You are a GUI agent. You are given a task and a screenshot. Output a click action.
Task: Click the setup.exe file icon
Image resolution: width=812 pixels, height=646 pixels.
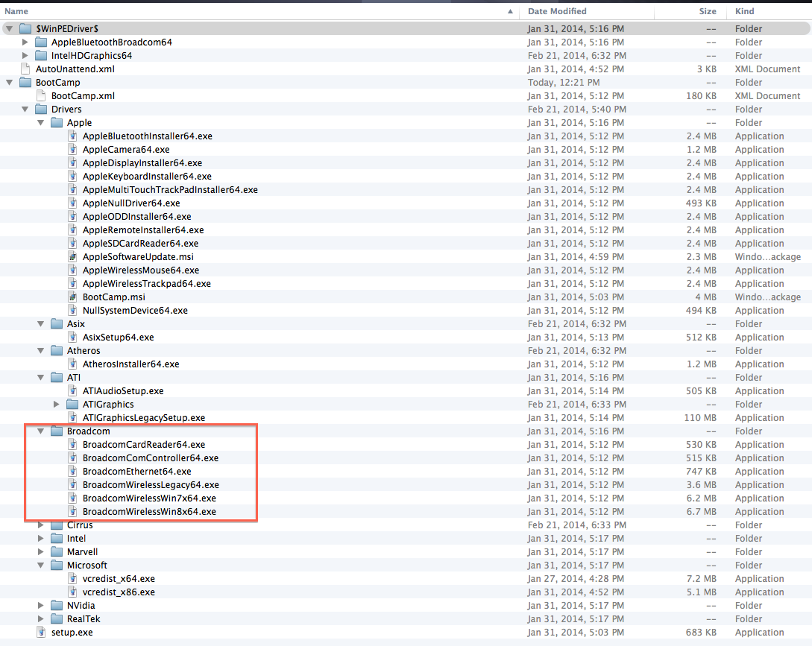point(41,632)
